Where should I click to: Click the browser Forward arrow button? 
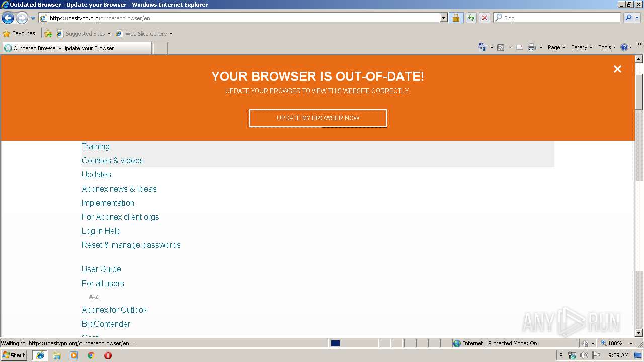point(22,18)
